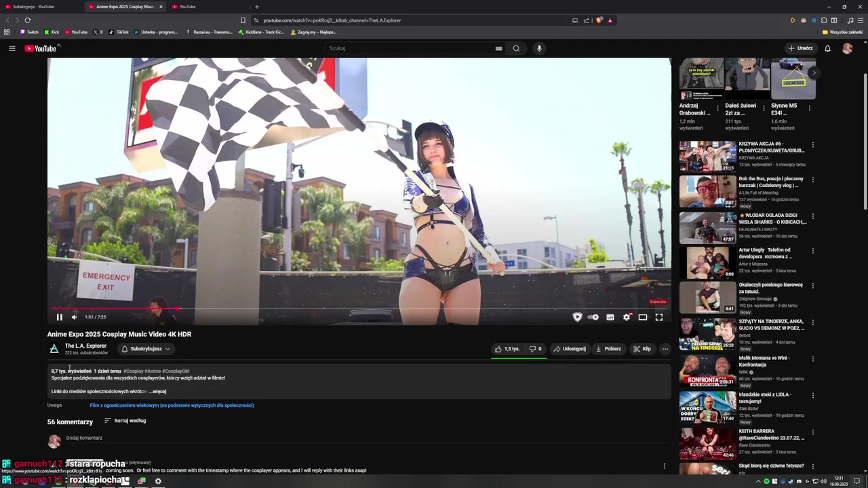Toggle subtitles with the captions icon
The image size is (868, 488).
610,317
